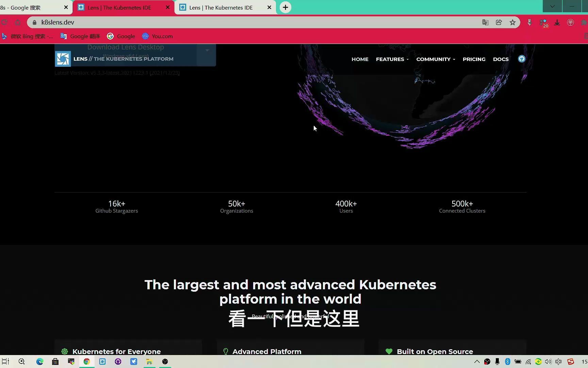Click the 16k+ Github Stargazers stat
Image resolution: width=588 pixels, height=368 pixels.
(117, 207)
